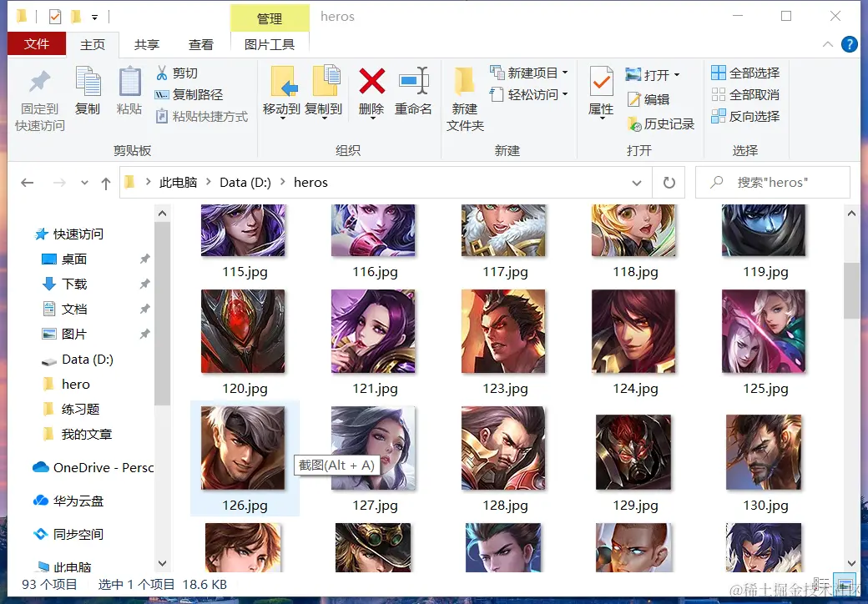Switch to the View (查看) ribbon tab
The height and width of the screenshot is (604, 868).
[201, 45]
